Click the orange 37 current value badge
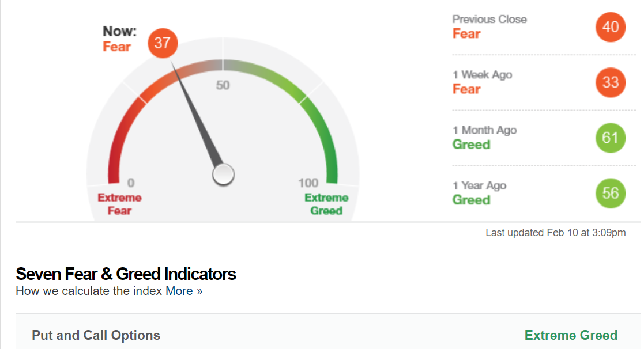The width and height of the screenshot is (644, 349). pyautogui.click(x=163, y=43)
